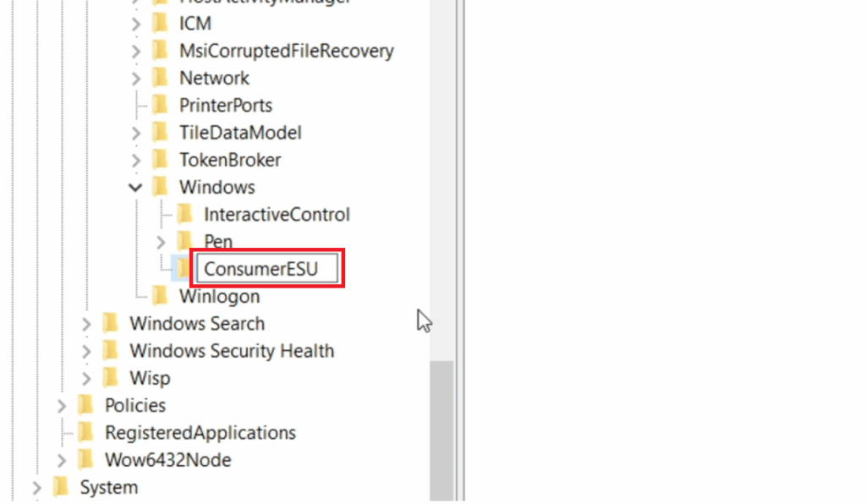Click the Windows Security Health folder icon

pos(110,350)
